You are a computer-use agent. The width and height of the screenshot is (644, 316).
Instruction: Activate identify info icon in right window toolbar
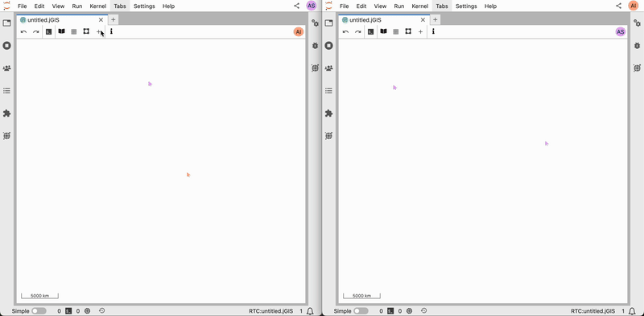(433, 31)
